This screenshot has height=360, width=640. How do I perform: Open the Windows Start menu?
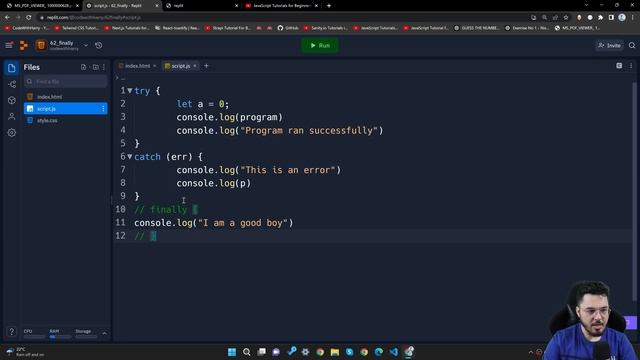(x=232, y=352)
